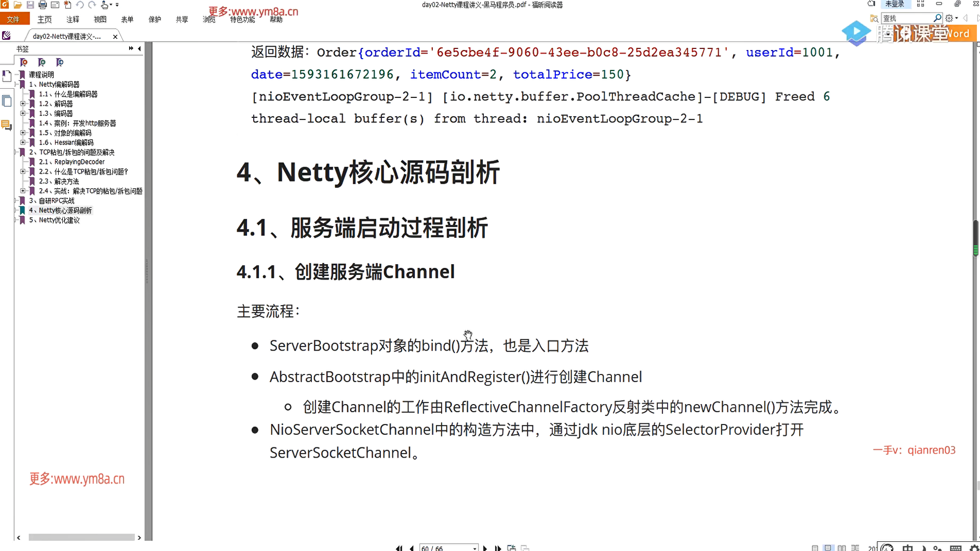Screen dimensions: 980x551
Task: Open the comments panel icon on left edge
Action: (7, 125)
